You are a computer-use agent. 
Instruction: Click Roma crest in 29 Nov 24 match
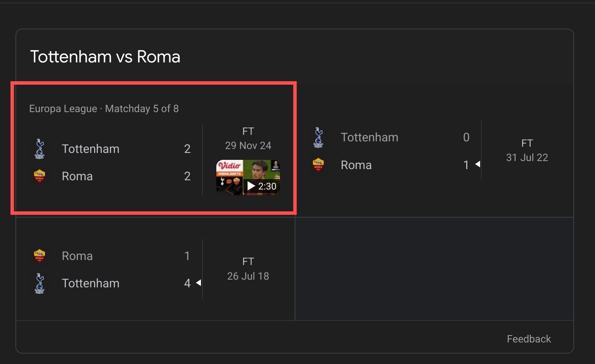(x=40, y=176)
